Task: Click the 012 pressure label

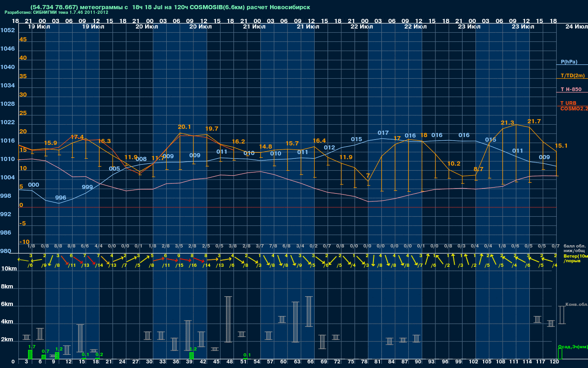Action: coord(329,148)
